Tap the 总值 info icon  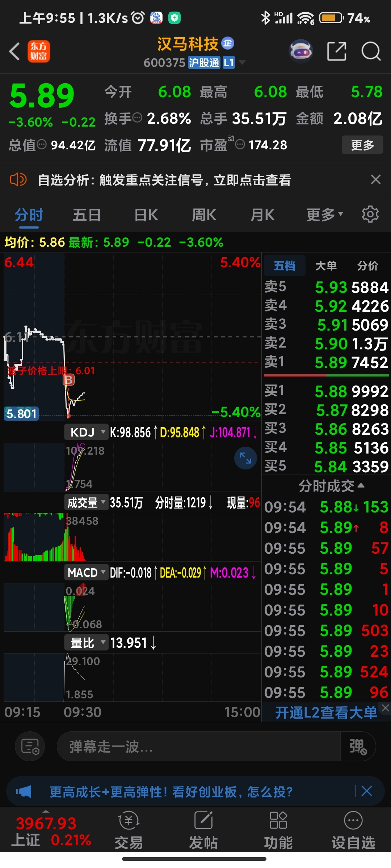coord(42,144)
